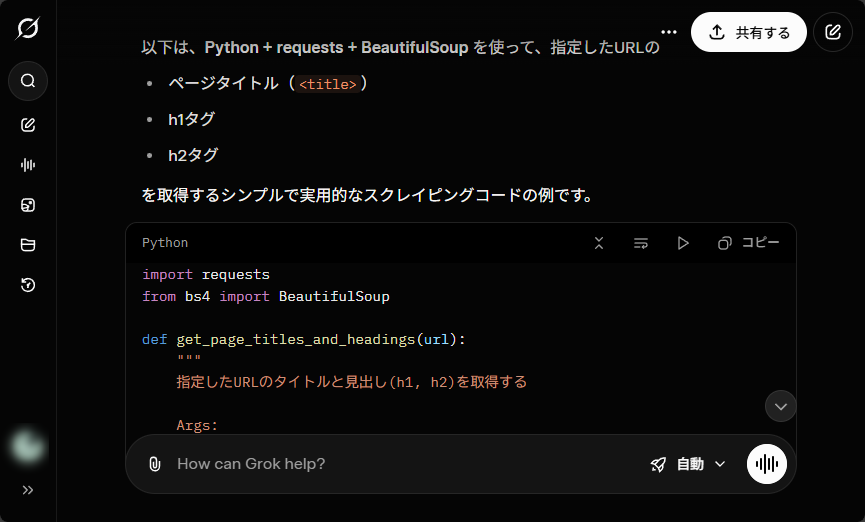Open search in the sidebar
Image resolution: width=865 pixels, height=522 pixels.
[x=28, y=81]
